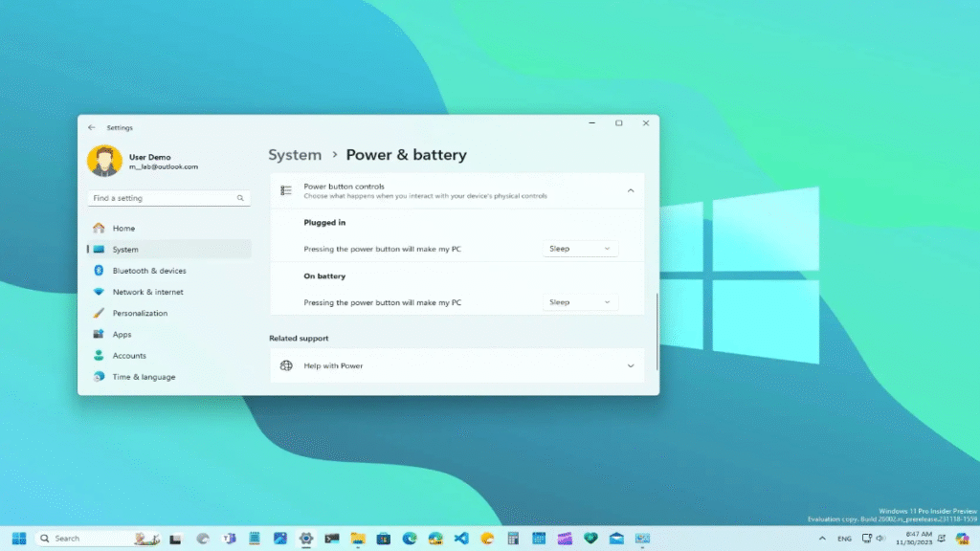
Task: Open the Plugged in Sleep dropdown
Action: click(580, 248)
